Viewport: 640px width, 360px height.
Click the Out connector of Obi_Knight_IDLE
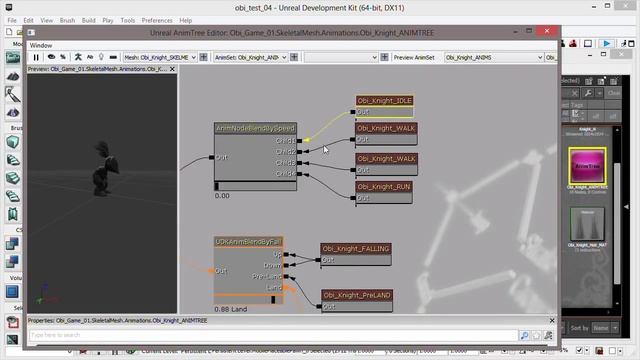(x=353, y=112)
